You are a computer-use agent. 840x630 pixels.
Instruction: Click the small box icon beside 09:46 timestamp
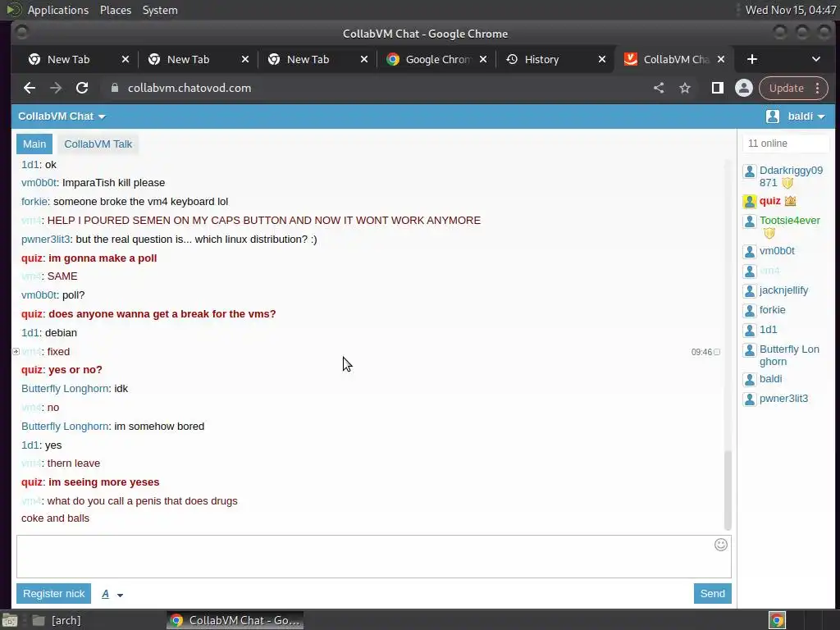[717, 352]
